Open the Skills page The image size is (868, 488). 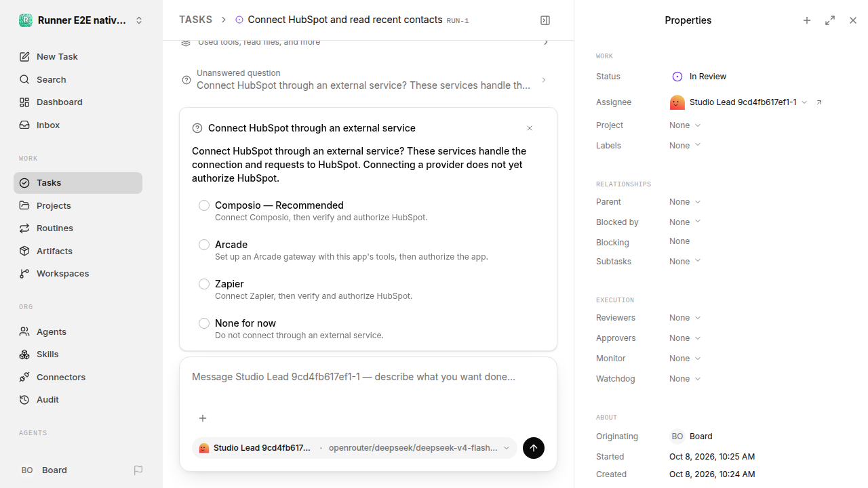coord(78,354)
